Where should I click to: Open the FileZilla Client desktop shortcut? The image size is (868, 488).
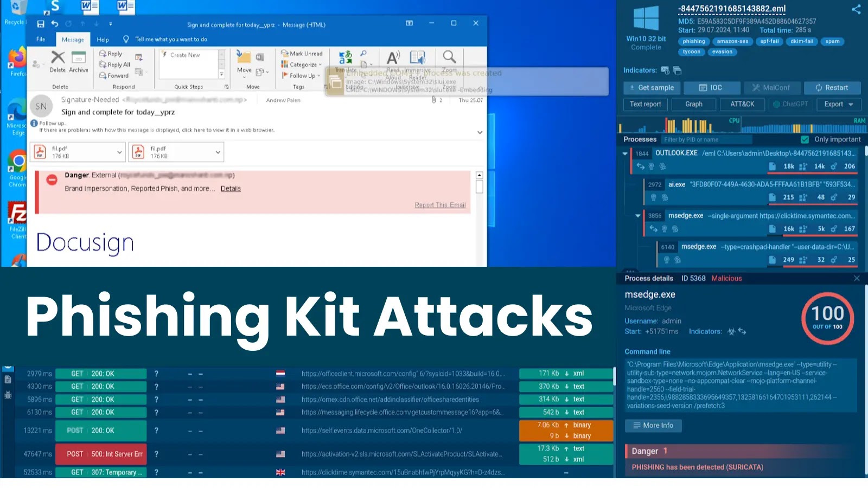[17, 220]
